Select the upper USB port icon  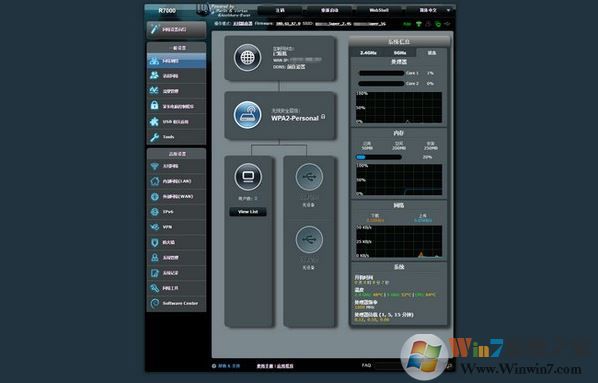309,177
